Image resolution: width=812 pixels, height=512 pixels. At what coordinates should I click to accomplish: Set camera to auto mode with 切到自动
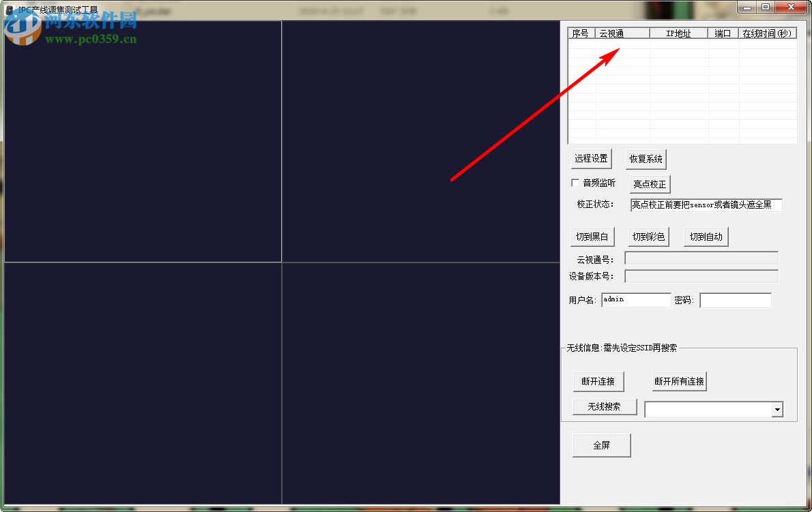click(706, 236)
